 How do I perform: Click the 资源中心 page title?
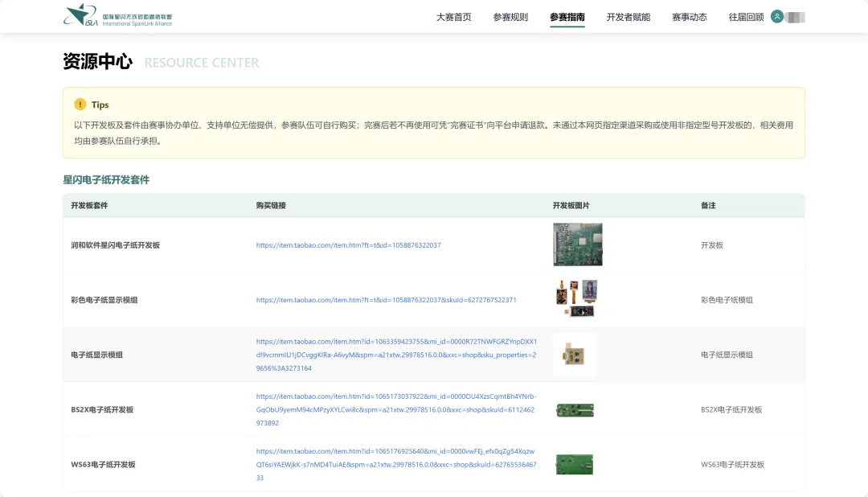[97, 61]
